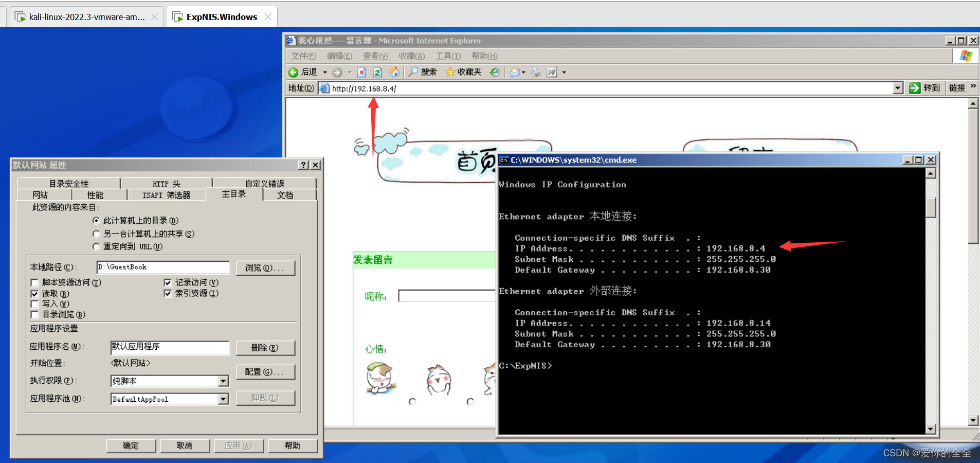Switch to HTTP Headers (HTTP 头) tab
980x463 pixels.
click(167, 184)
